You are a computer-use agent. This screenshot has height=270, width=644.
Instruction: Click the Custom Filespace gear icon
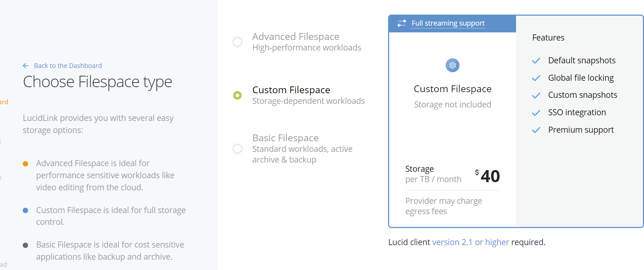[x=452, y=65]
